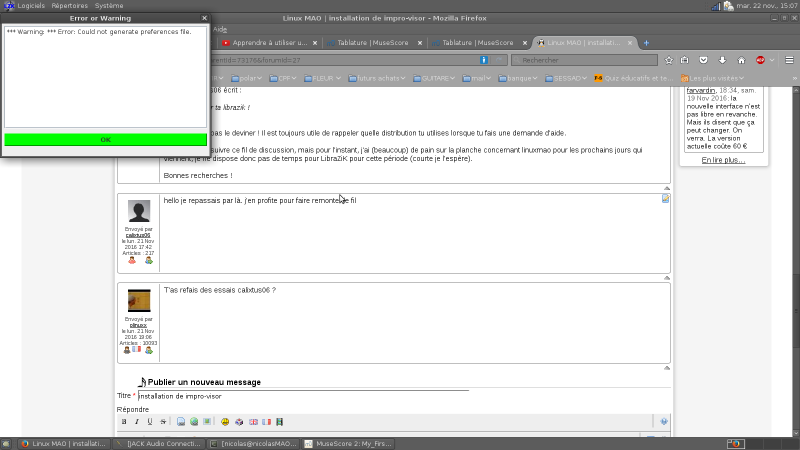Image resolution: width=800 pixels, height=450 pixels.
Task: Click the British flag icon in editor
Action: (x=253, y=421)
